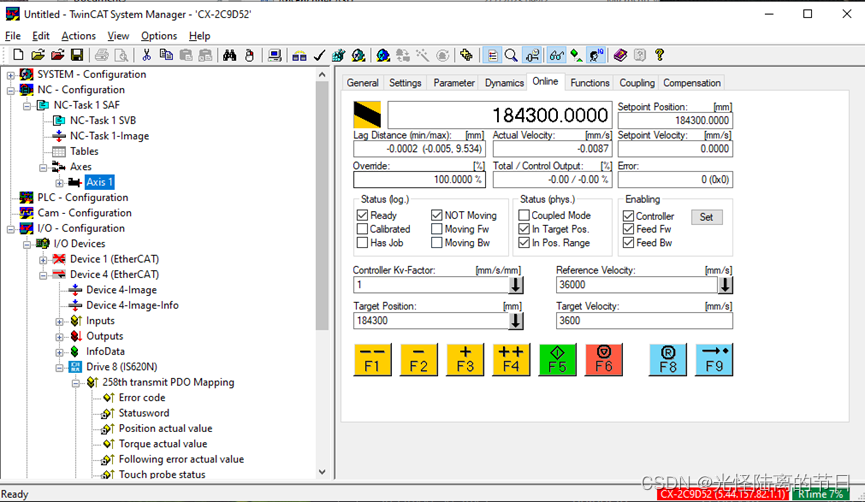Click the Find binoculars icon
The width and height of the screenshot is (865, 502).
[229, 55]
